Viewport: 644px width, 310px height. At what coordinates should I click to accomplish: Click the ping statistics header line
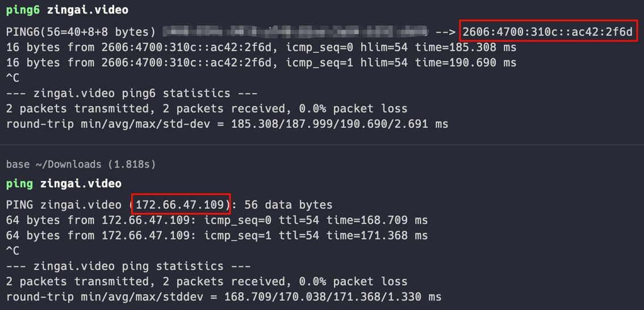pyautogui.click(x=128, y=266)
